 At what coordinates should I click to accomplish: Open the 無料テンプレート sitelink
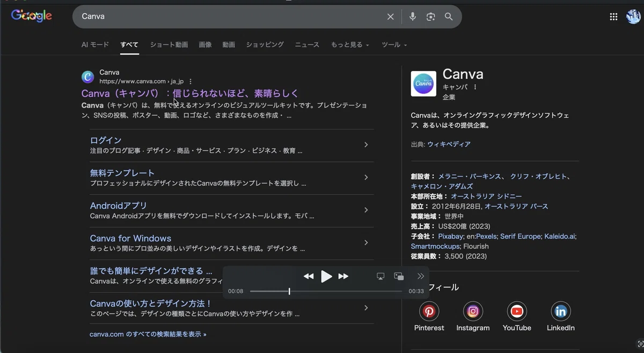click(x=122, y=173)
